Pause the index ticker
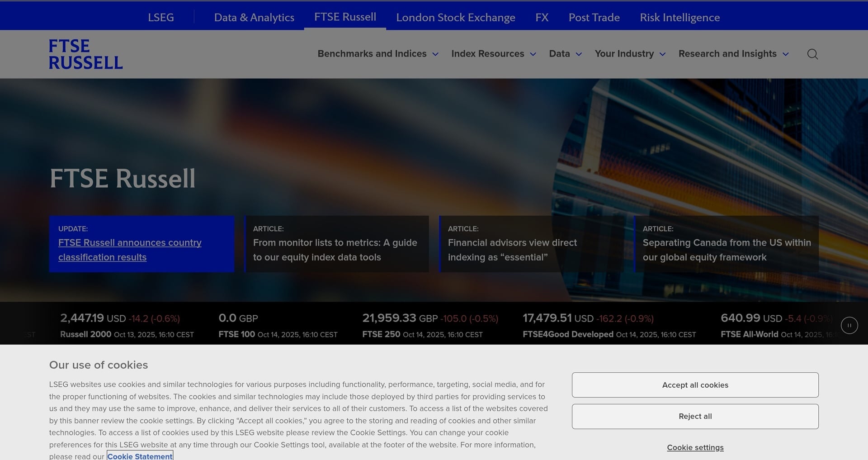868x460 pixels. point(849,325)
